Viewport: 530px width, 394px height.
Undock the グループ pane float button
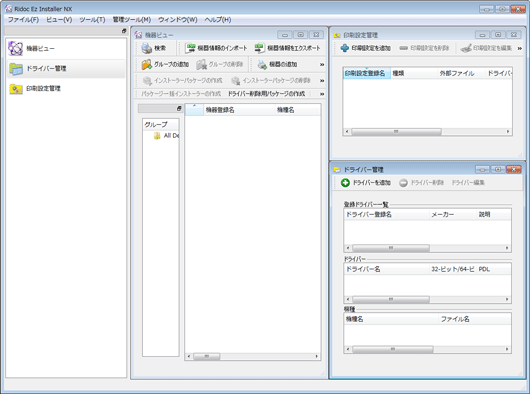point(179,108)
